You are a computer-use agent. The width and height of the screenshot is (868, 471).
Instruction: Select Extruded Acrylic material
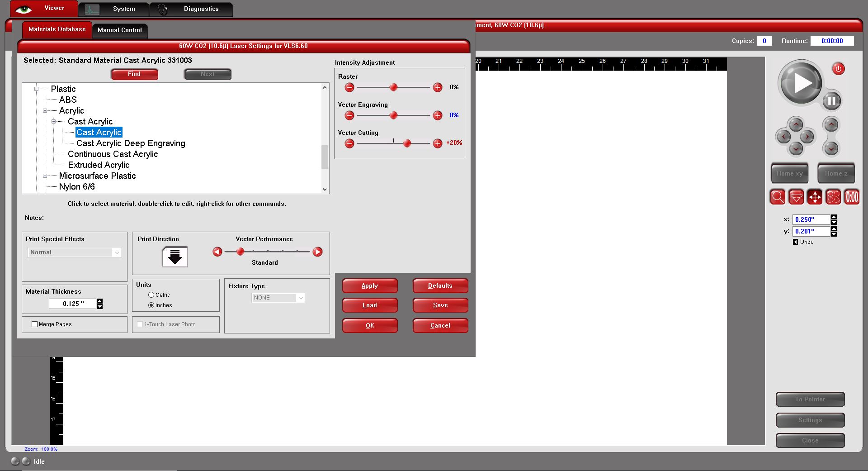99,165
